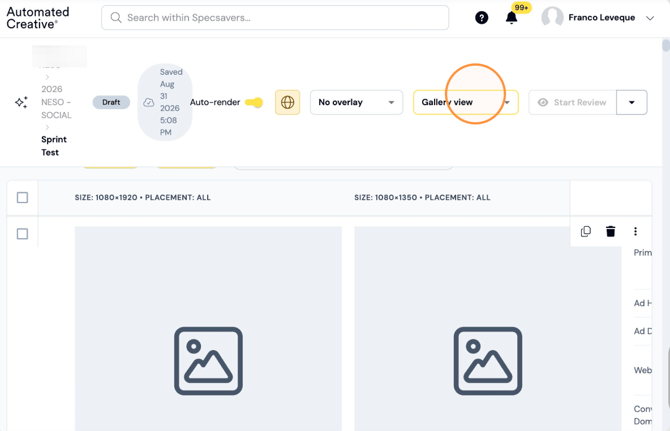
Task: Click the cloud saved icon
Action: coord(148,103)
